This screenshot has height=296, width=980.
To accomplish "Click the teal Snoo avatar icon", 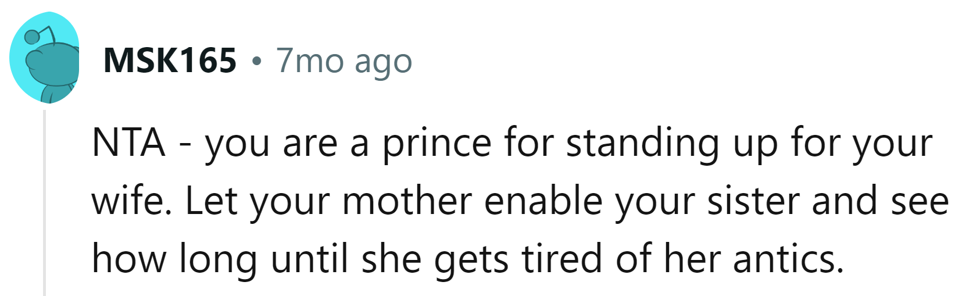I will point(45,58).
